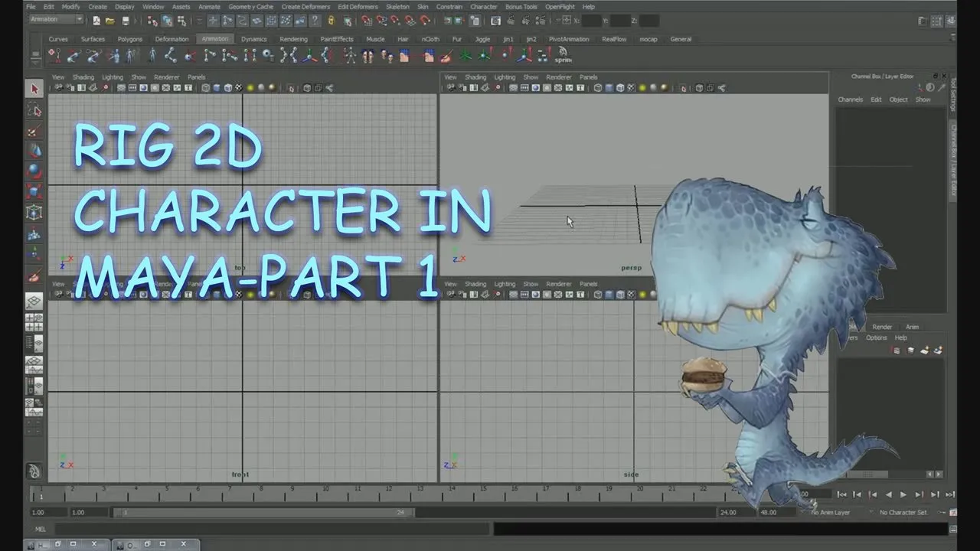Choose the Paint Selection tool in the toolbox
This screenshot has height=551, width=980.
[34, 130]
